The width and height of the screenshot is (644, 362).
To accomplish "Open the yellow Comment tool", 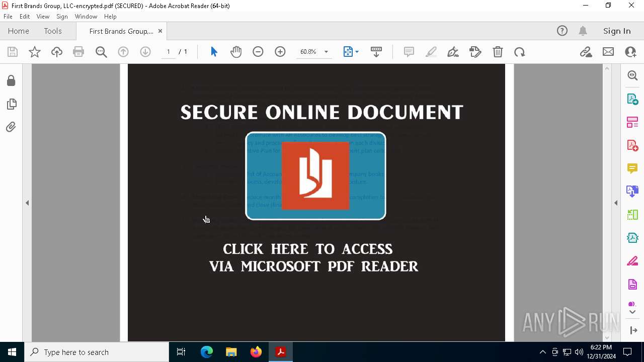I will pos(632,168).
